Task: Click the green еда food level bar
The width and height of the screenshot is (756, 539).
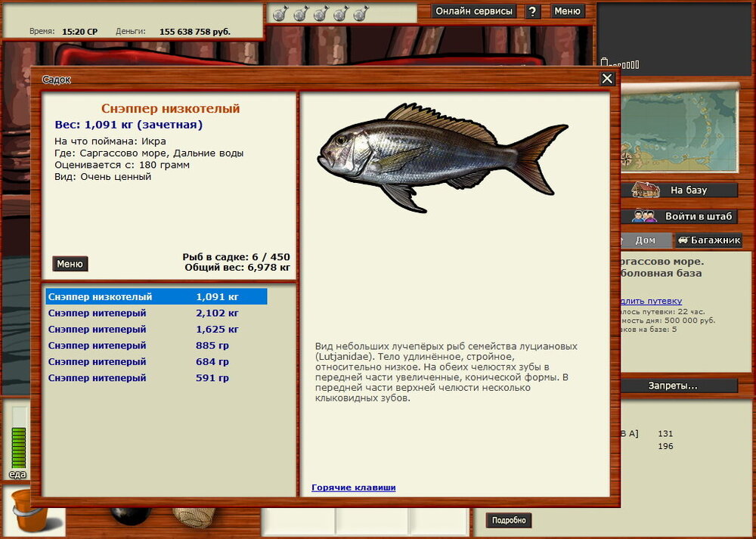Action: (x=18, y=447)
